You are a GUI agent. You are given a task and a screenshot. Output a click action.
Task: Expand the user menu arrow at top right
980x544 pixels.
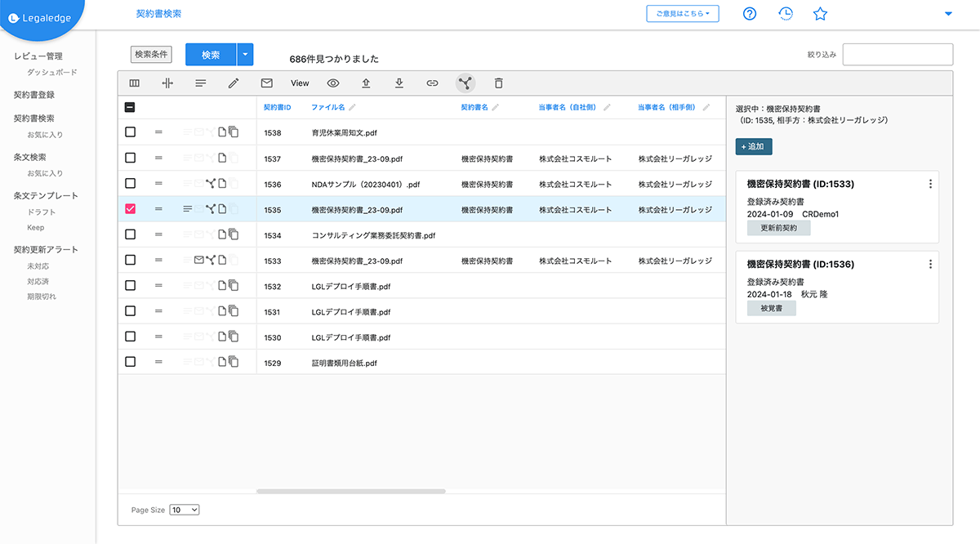tap(948, 13)
